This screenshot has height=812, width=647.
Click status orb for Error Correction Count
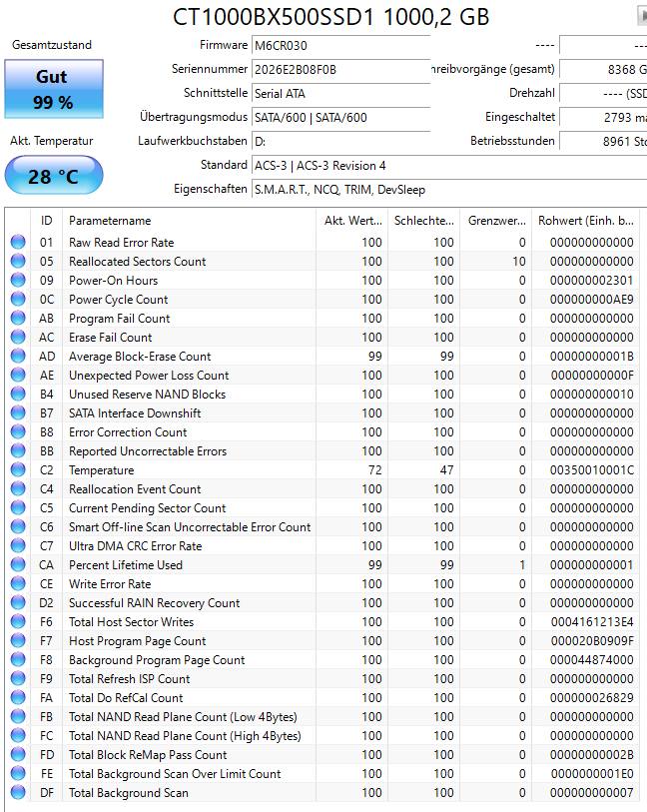click(x=18, y=431)
